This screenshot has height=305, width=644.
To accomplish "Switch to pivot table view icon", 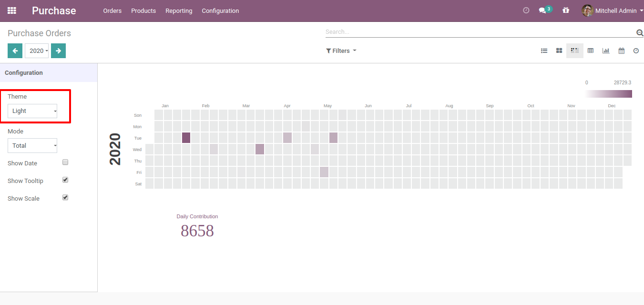I will pos(591,51).
